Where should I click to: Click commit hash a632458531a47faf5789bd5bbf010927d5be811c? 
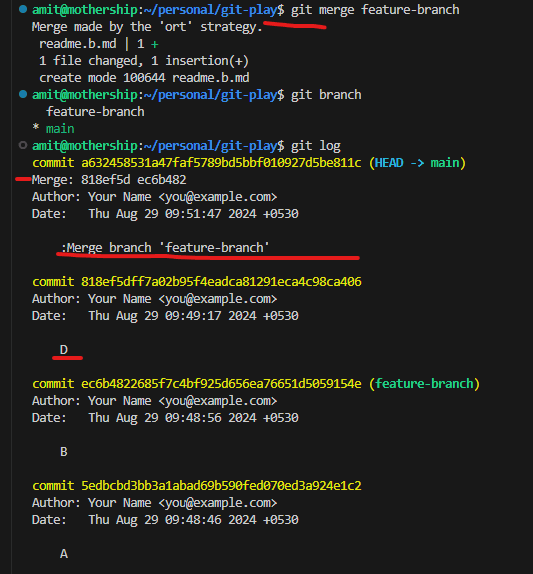tap(221, 163)
